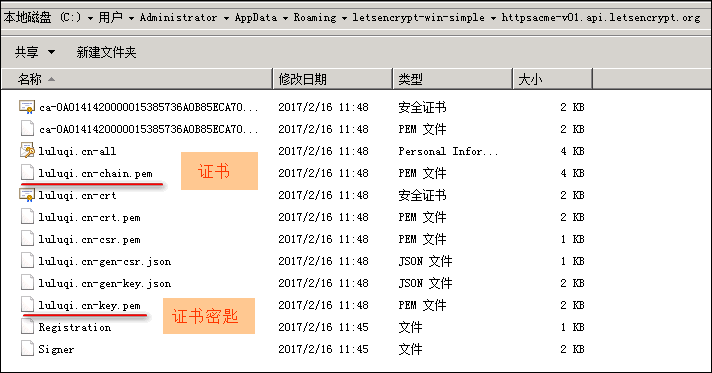Click certificate icon beside luluqi.cn-crt
This screenshot has width=712, height=373.
pyautogui.click(x=27, y=195)
